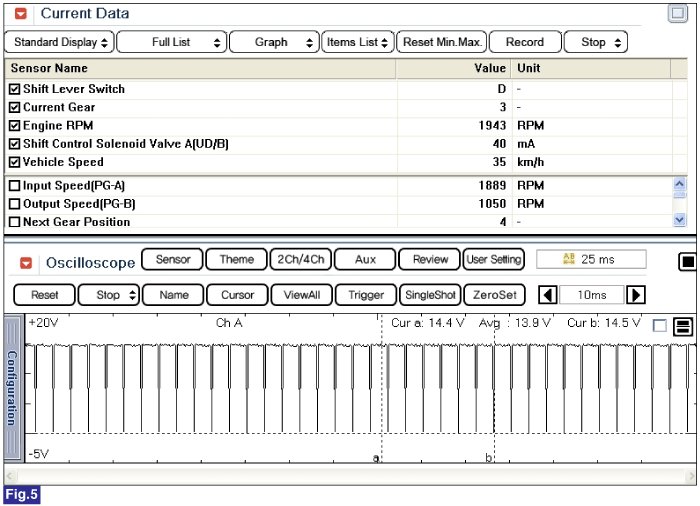Click the 25 ms sampling time indicator
Viewport: 700px width, 506px height.
point(591,260)
